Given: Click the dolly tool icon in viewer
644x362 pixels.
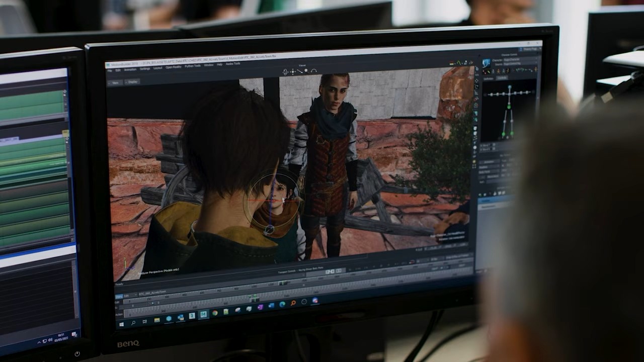Looking at the screenshot, I should (299, 71).
